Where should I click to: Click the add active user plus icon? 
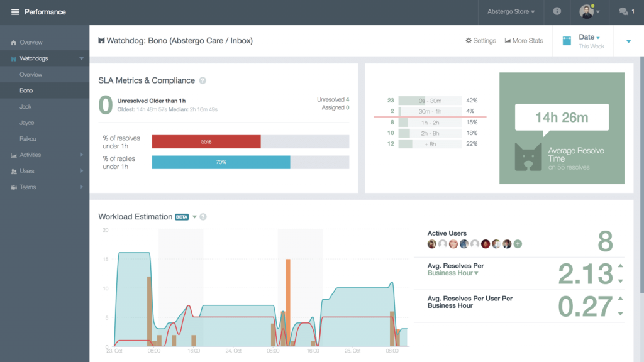coord(518,244)
